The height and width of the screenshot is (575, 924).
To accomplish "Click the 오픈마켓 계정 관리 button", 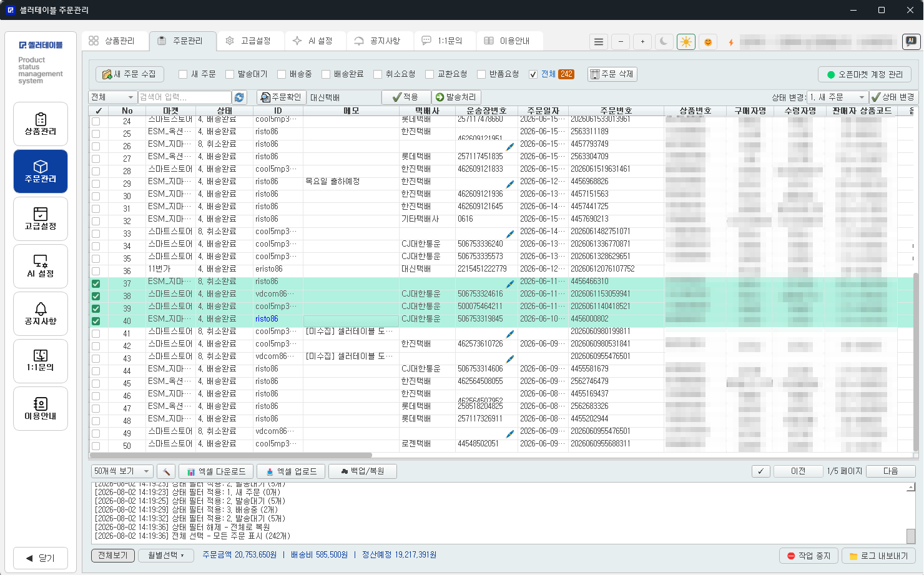I will click(865, 74).
